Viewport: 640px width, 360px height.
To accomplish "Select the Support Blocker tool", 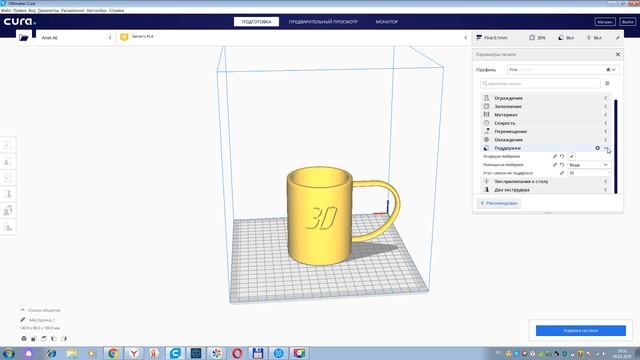I will [8, 227].
